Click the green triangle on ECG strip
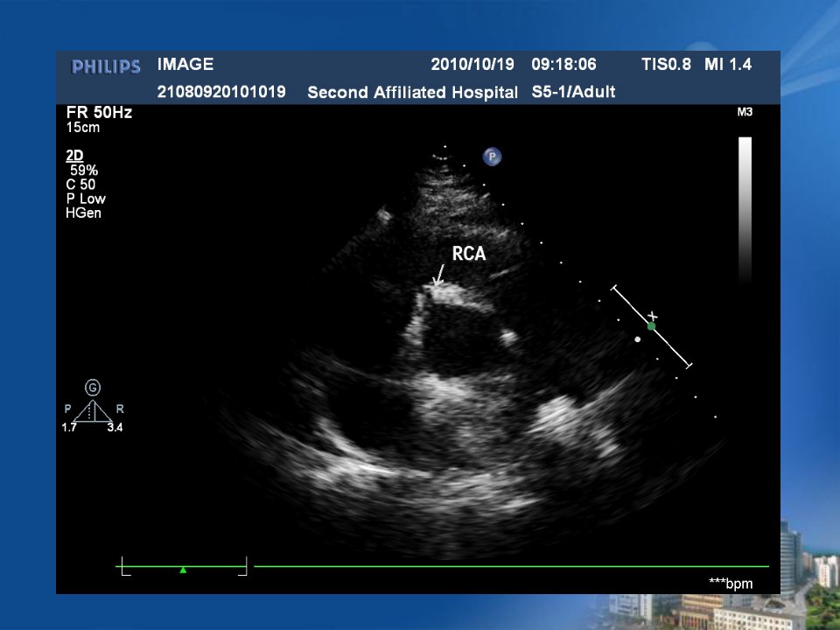This screenshot has width=840, height=630. click(183, 570)
